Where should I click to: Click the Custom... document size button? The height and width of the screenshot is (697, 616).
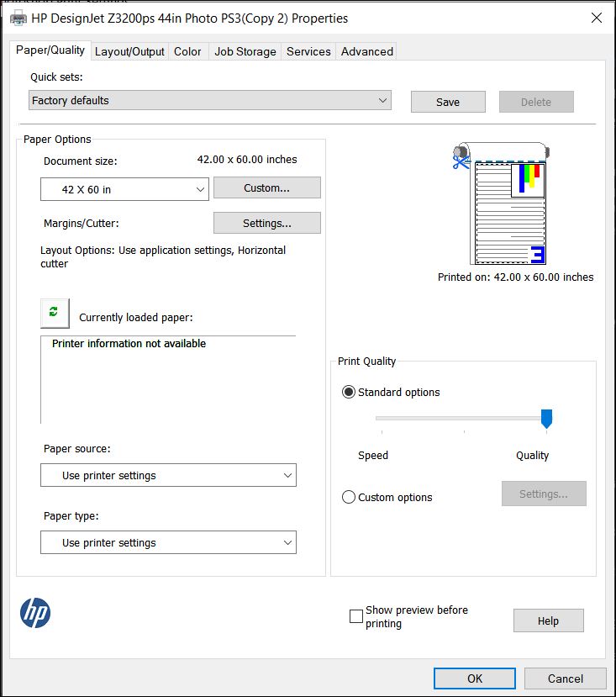click(266, 188)
